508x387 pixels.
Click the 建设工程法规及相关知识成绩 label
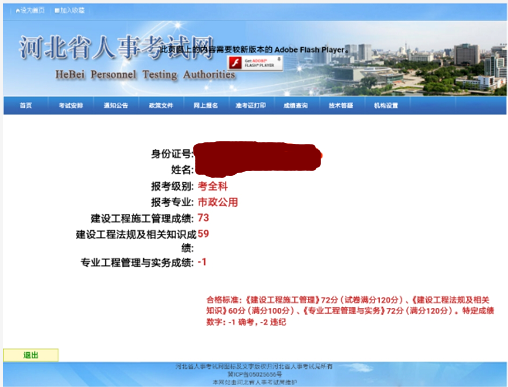tap(136, 241)
